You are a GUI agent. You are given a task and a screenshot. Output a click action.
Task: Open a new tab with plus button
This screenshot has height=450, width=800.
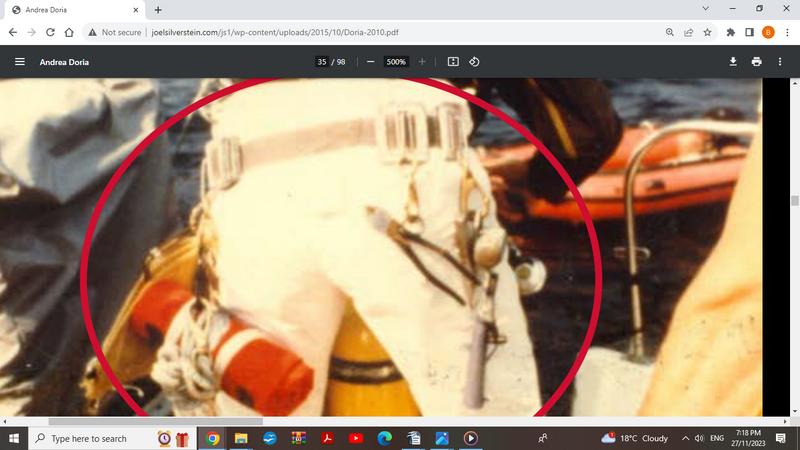pos(158,10)
